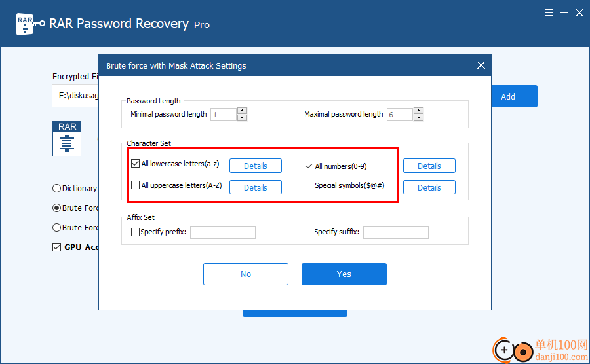Click the prefix text field
Image resolution: width=590 pixels, height=364 pixels.
click(x=223, y=232)
